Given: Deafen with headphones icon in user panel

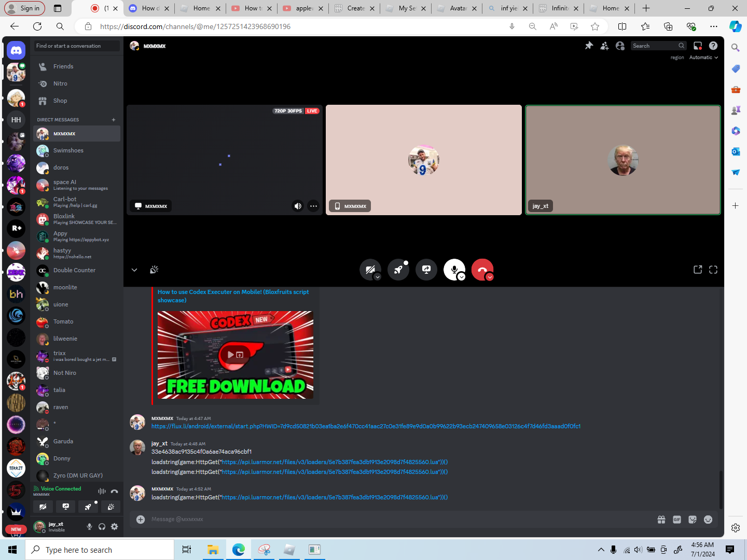Looking at the screenshot, I should (102, 527).
